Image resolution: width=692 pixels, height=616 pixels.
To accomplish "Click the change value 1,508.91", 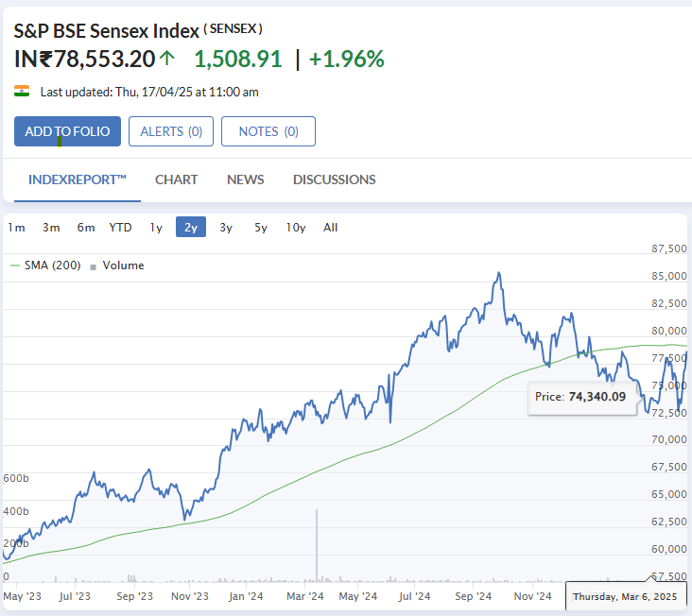I will click(x=238, y=60).
